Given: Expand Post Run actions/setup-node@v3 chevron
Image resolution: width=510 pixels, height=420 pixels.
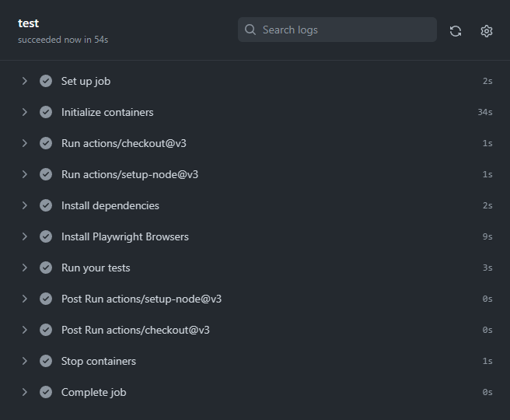Looking at the screenshot, I should click(x=25, y=299).
